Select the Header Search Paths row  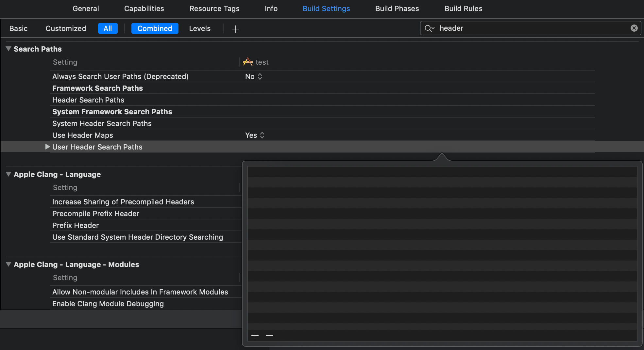click(88, 100)
